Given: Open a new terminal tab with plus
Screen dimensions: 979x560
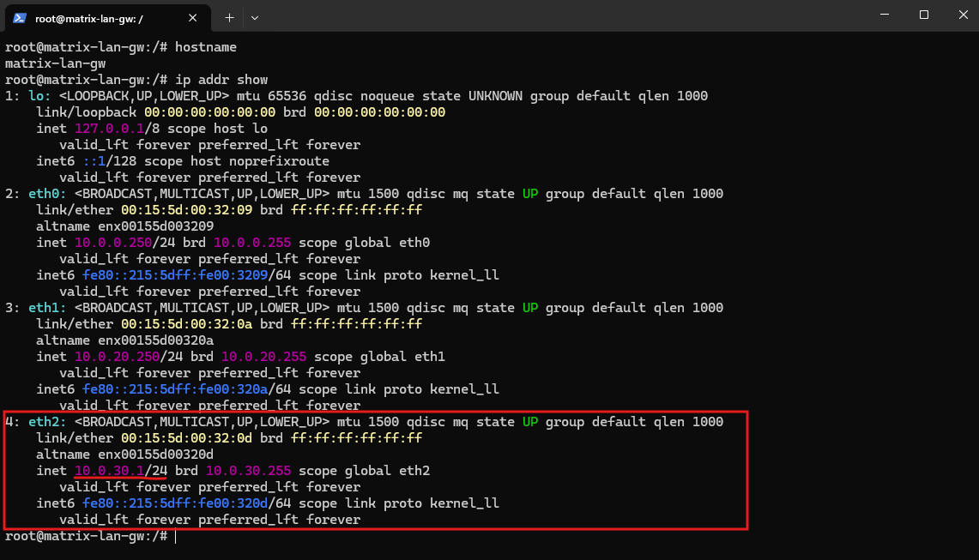Looking at the screenshot, I should [x=229, y=18].
